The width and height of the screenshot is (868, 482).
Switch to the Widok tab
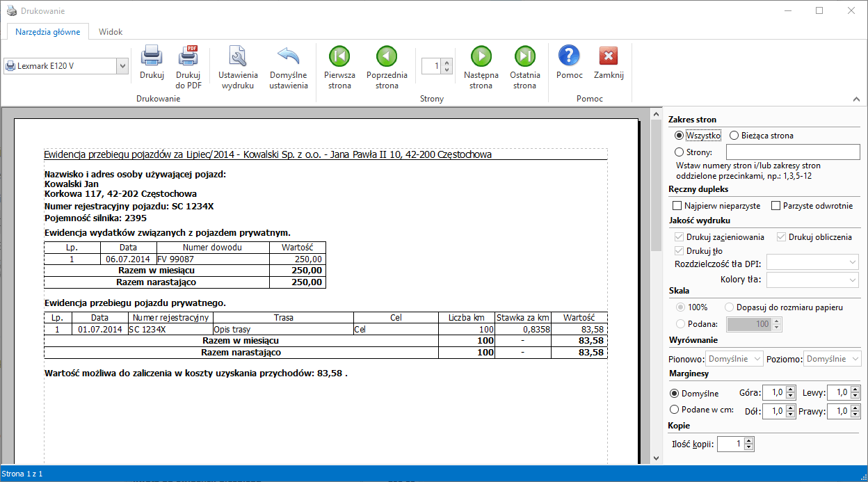tap(111, 32)
